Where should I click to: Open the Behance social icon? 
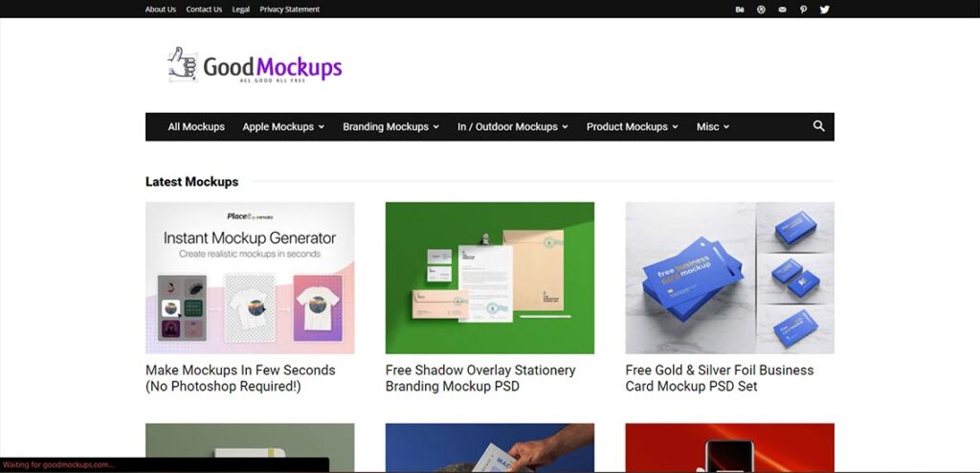pyautogui.click(x=740, y=10)
